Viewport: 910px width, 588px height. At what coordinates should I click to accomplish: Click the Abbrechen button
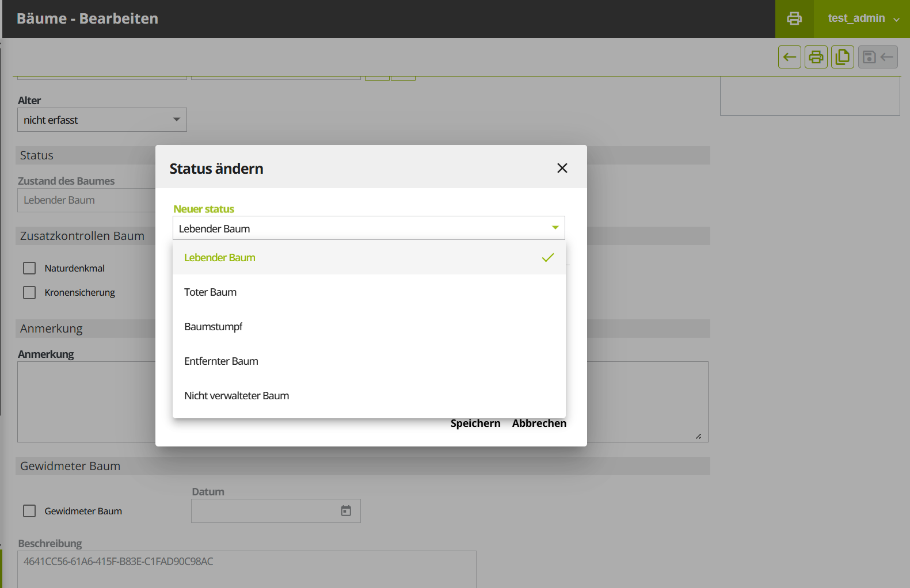[x=539, y=423]
